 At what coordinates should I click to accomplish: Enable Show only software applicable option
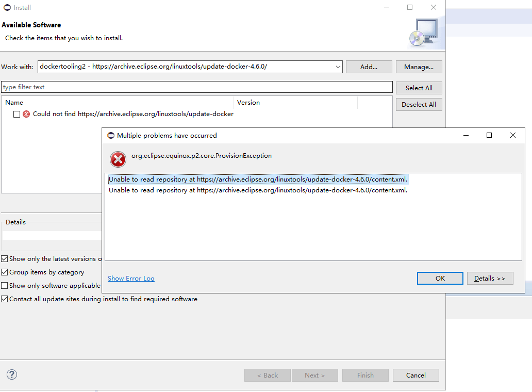click(5, 285)
